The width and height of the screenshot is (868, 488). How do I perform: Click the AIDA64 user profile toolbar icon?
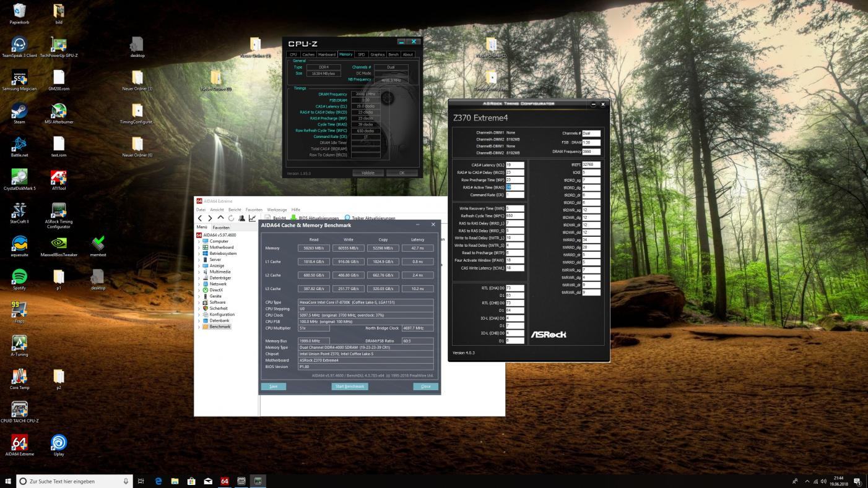tap(241, 218)
